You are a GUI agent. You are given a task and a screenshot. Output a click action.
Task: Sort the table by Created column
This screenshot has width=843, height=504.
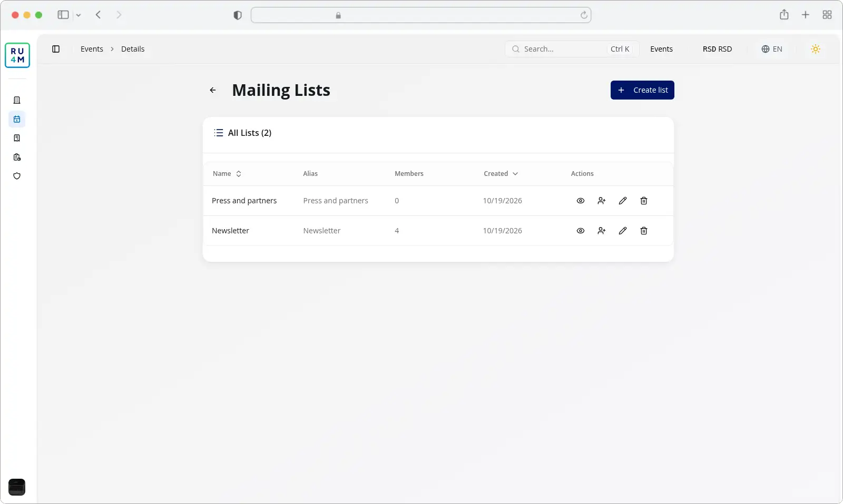point(501,174)
